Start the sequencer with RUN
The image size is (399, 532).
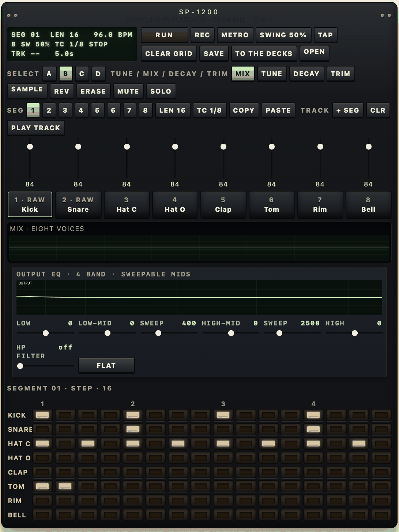click(164, 35)
